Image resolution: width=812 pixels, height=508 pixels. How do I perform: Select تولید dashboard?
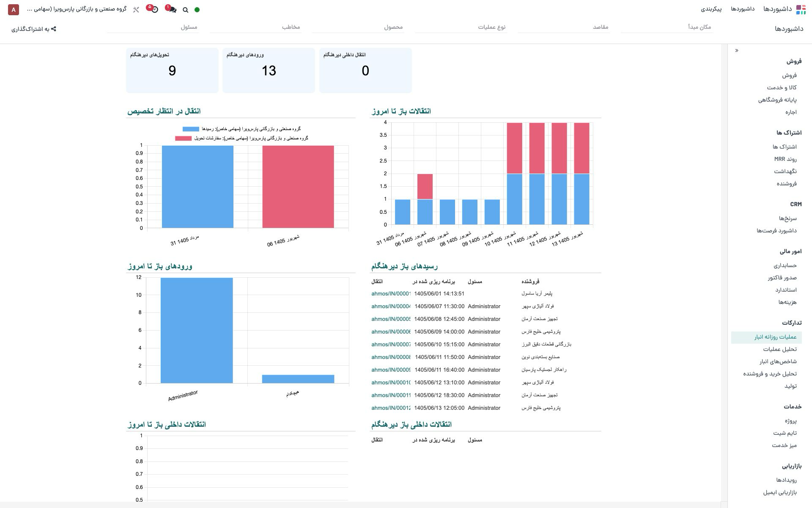[790, 386]
